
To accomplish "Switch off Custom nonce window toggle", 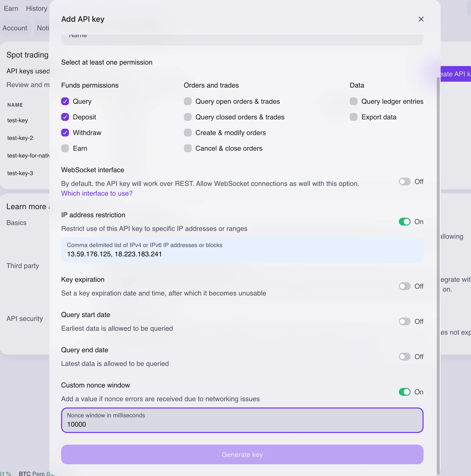I will (x=404, y=392).
